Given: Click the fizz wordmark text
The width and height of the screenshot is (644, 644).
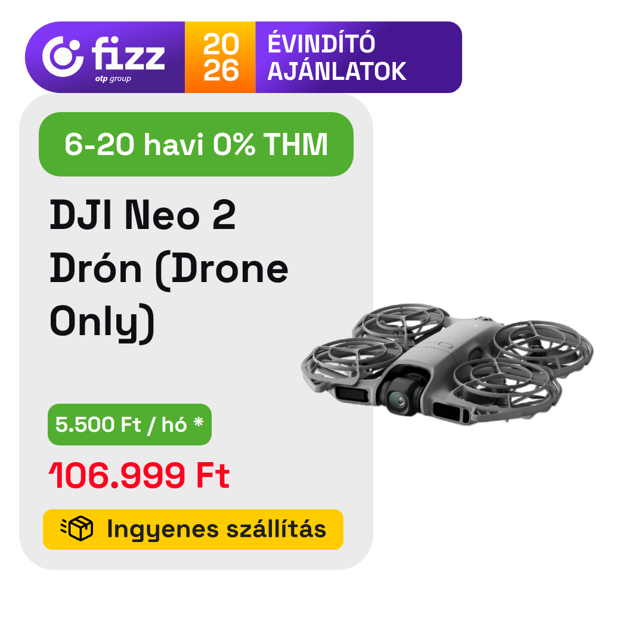Looking at the screenshot, I should pyautogui.click(x=128, y=54).
